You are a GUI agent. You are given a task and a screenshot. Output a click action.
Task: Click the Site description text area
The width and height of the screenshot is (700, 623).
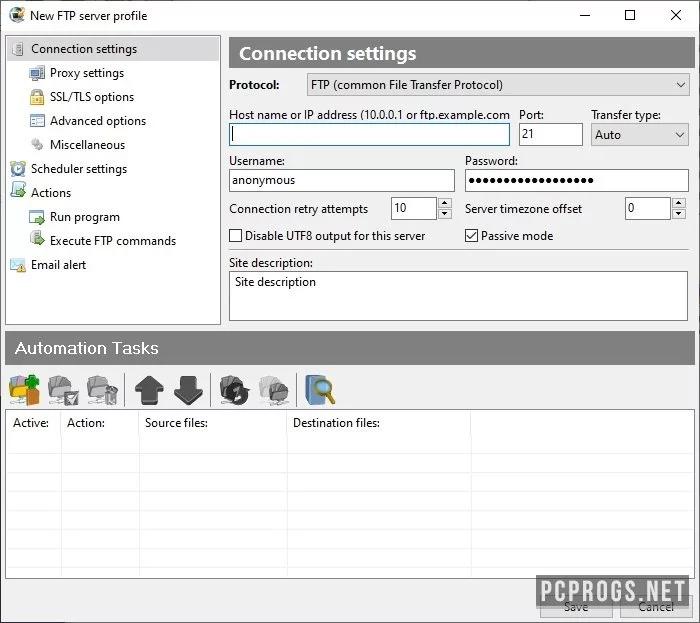pos(458,296)
